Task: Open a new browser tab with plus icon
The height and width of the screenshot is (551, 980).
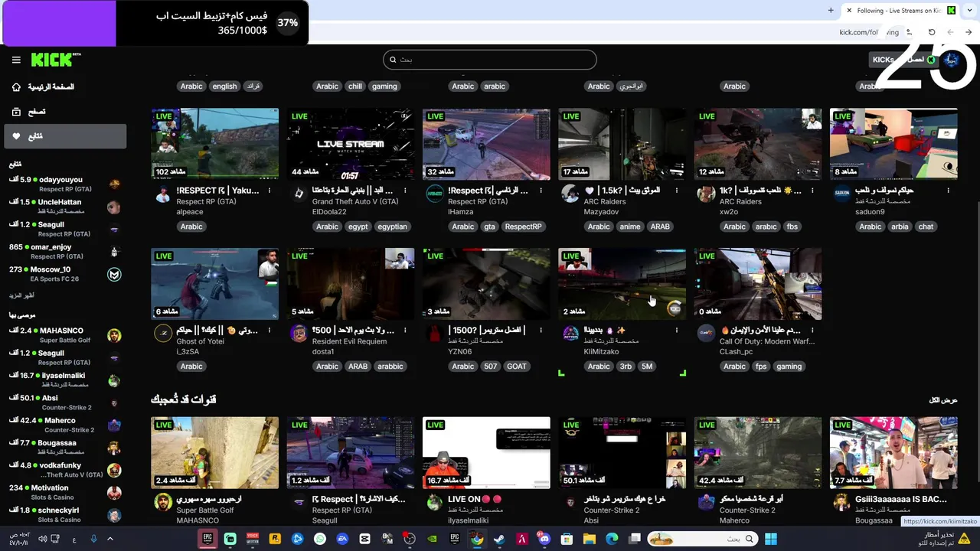Action: (x=831, y=11)
